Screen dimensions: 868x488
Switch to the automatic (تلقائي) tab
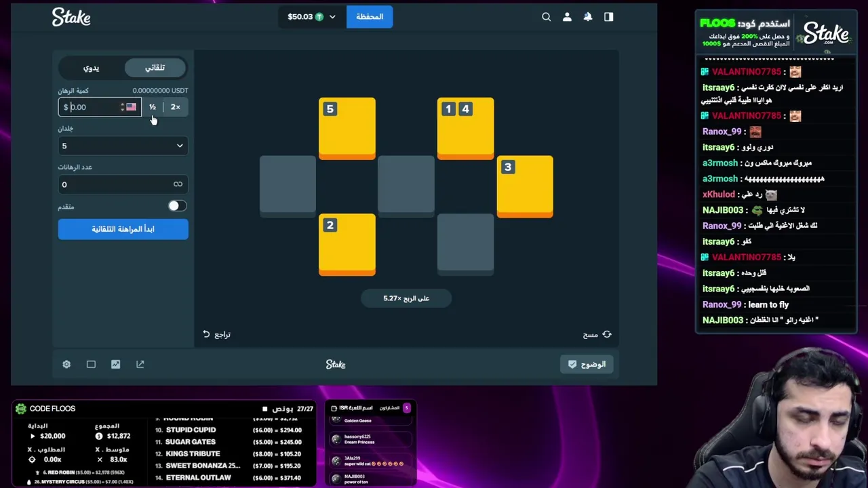tap(155, 68)
